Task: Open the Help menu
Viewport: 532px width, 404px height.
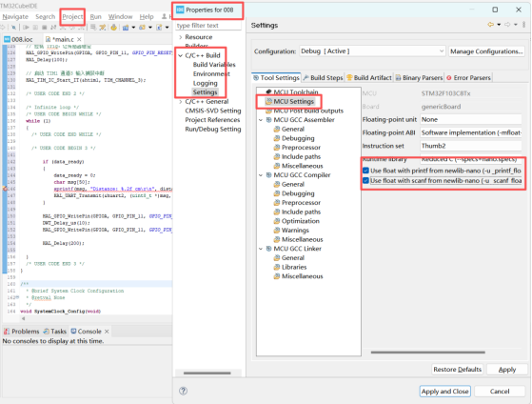Action: (147, 16)
